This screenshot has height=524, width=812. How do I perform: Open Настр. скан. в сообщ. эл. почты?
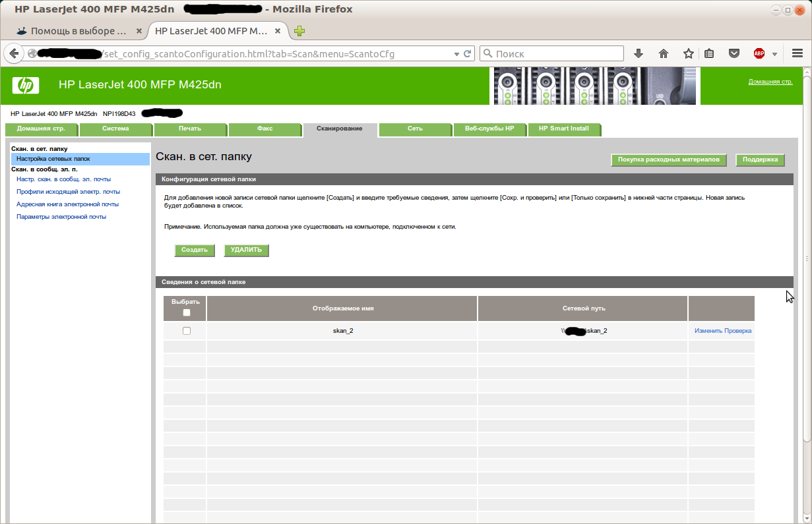click(63, 179)
